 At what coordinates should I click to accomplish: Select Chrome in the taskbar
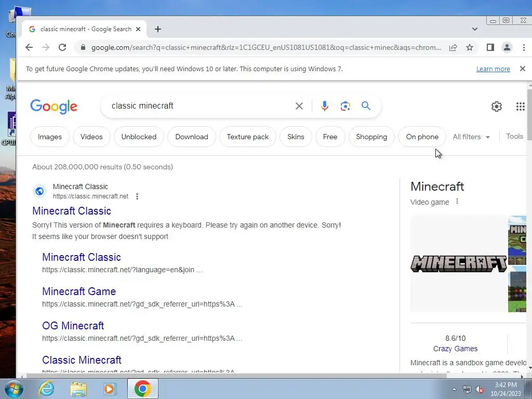pyautogui.click(x=142, y=389)
